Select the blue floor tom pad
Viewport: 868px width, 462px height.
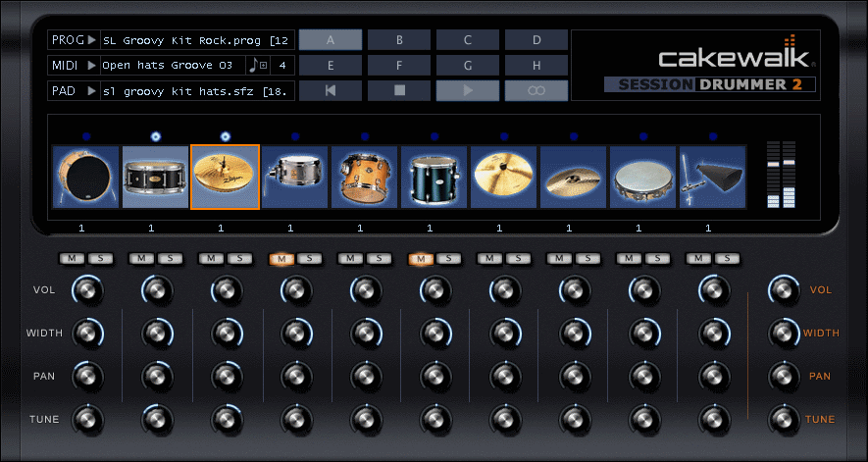[x=434, y=178]
